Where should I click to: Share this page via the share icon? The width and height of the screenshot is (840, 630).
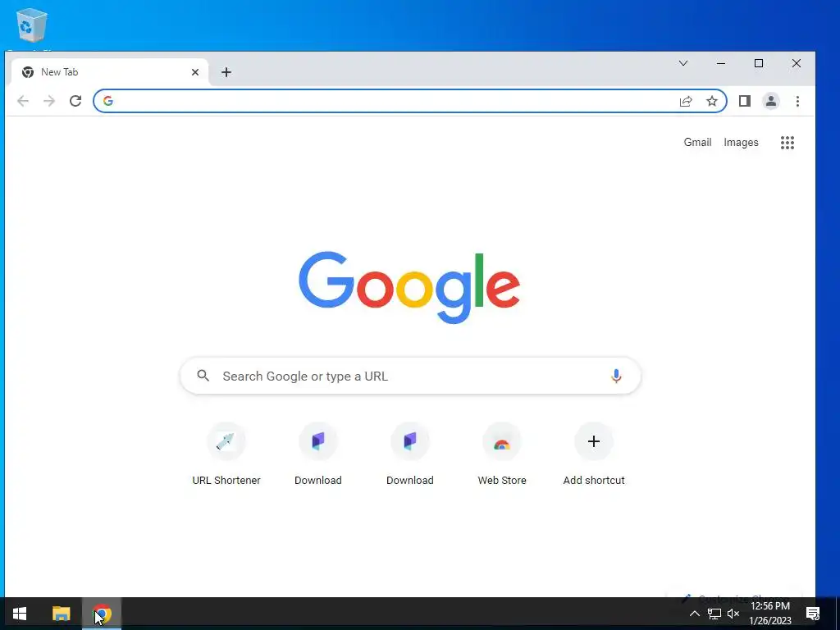(686, 101)
